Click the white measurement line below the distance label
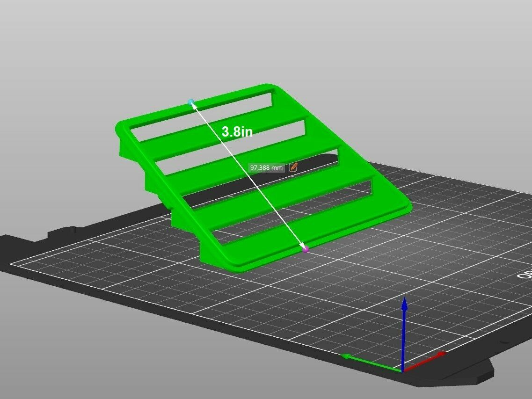 (x=281, y=210)
